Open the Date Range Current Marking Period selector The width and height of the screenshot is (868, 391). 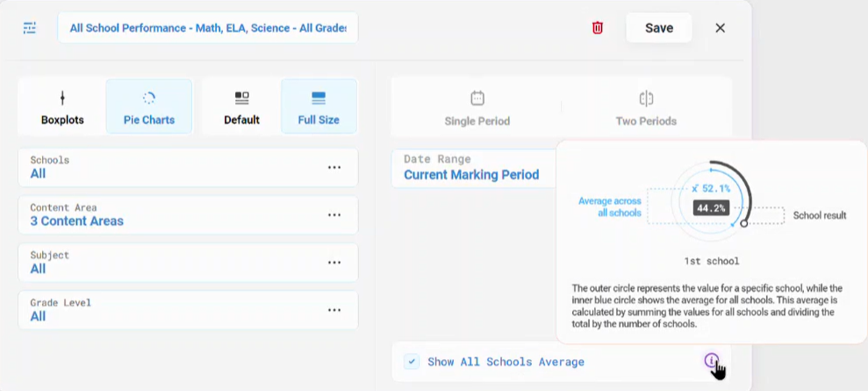pos(475,168)
